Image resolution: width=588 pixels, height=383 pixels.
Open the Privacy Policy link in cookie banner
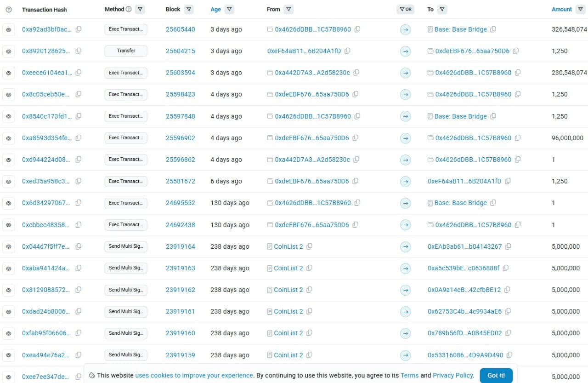(452, 375)
